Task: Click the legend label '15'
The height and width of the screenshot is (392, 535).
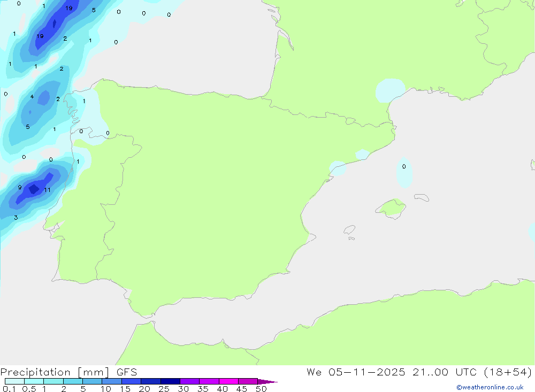Action: pos(125,389)
